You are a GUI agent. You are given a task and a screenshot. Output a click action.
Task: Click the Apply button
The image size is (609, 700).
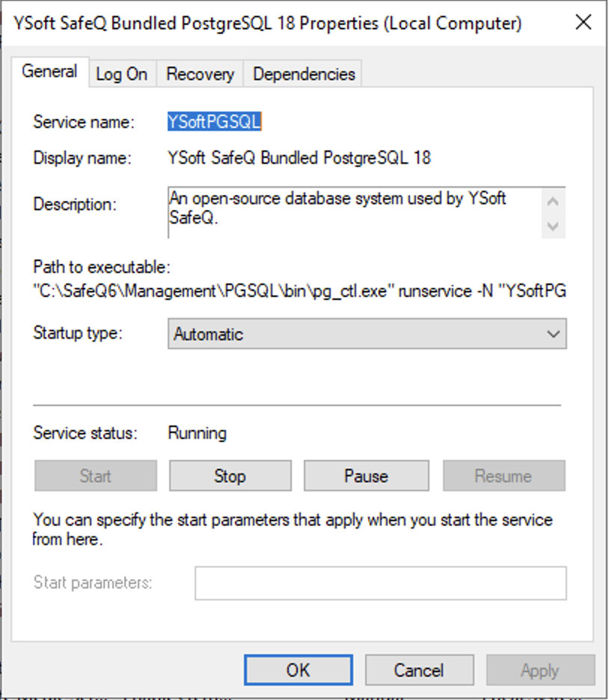[x=539, y=670]
